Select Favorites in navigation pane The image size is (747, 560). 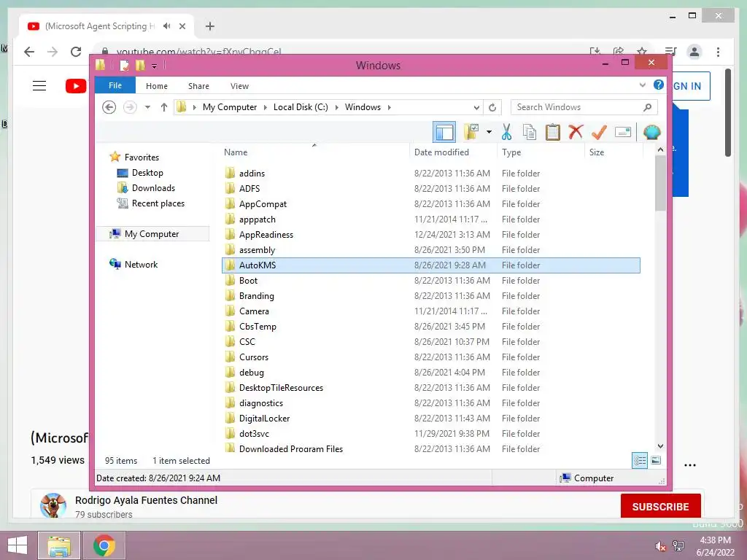(142, 157)
